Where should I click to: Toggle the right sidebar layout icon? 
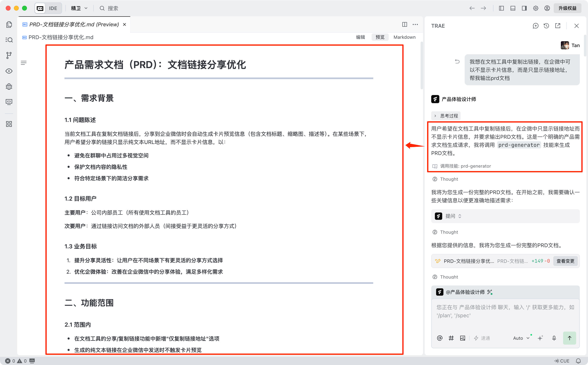(524, 8)
